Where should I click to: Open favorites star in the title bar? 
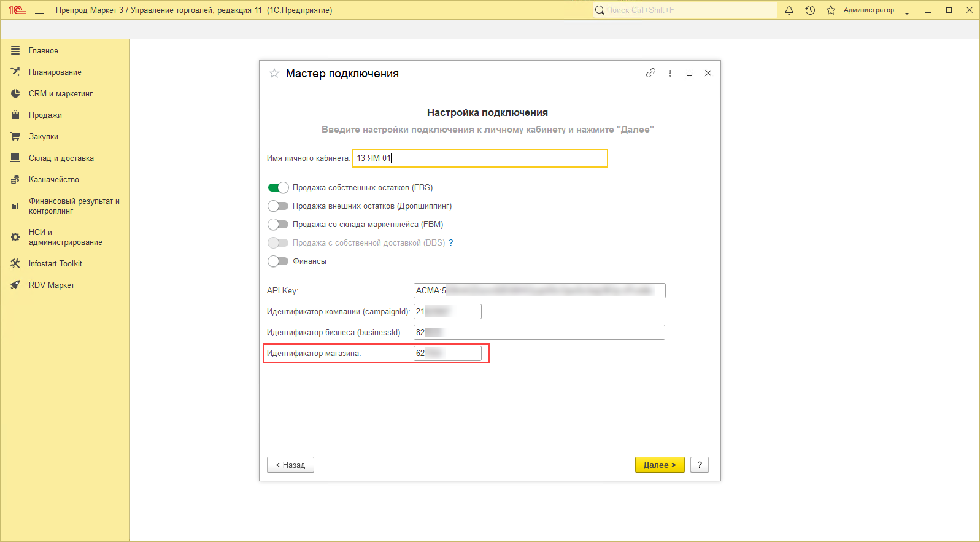[831, 10]
